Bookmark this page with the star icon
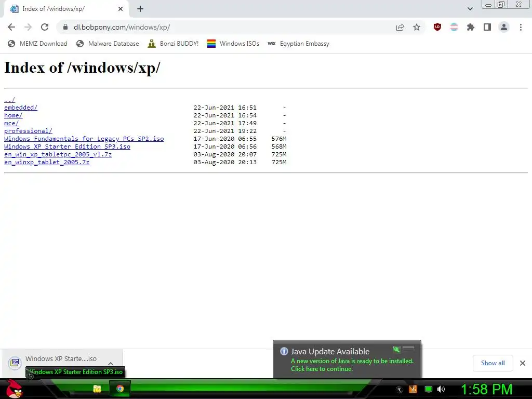 tap(417, 27)
